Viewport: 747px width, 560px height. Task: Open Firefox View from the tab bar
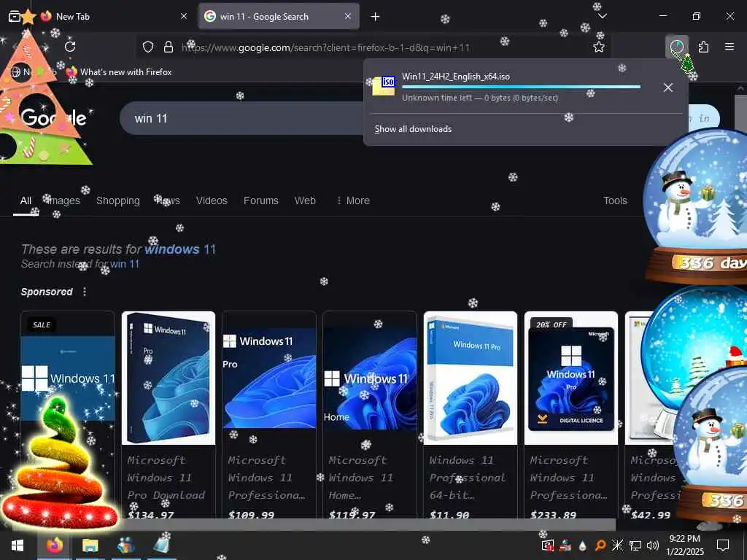tap(15, 17)
